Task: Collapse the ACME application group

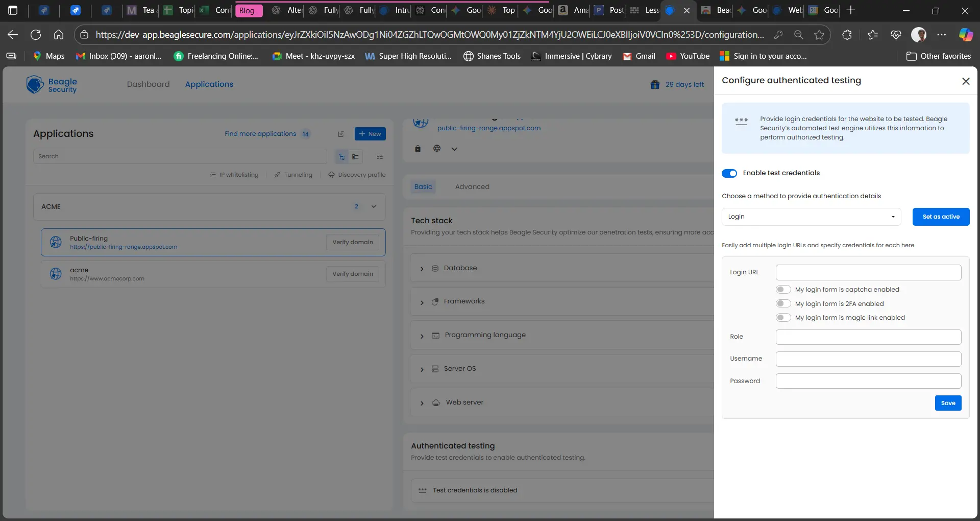Action: coord(374,206)
